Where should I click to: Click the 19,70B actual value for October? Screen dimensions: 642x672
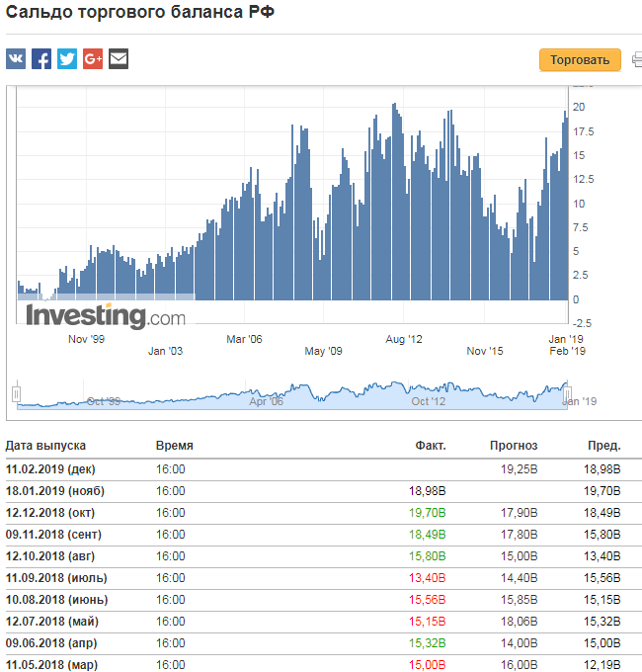(427, 513)
